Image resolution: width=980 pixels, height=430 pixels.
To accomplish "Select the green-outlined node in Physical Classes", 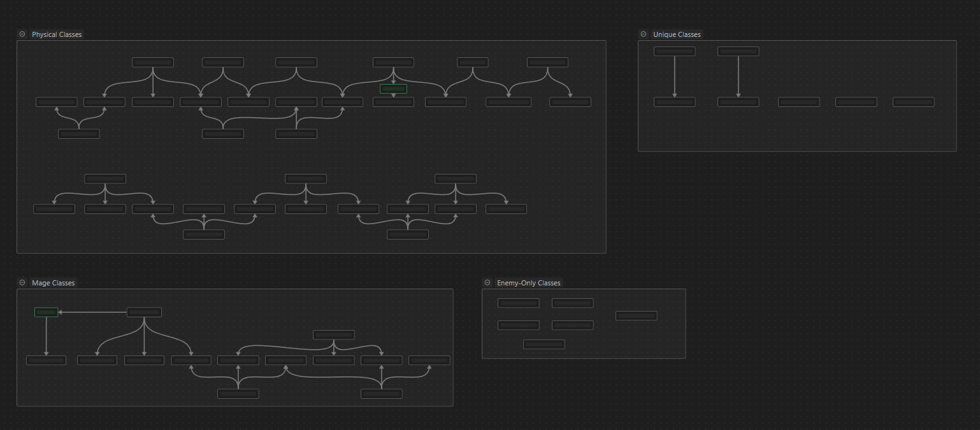I will point(393,89).
